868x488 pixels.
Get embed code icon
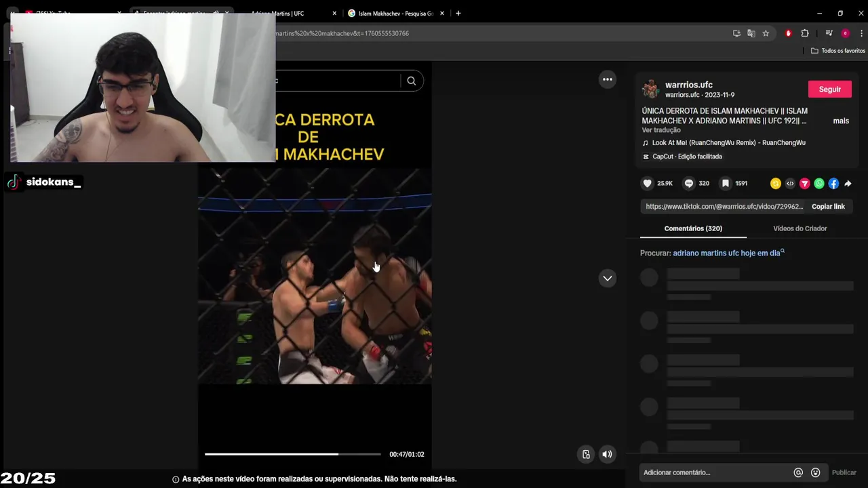(790, 184)
